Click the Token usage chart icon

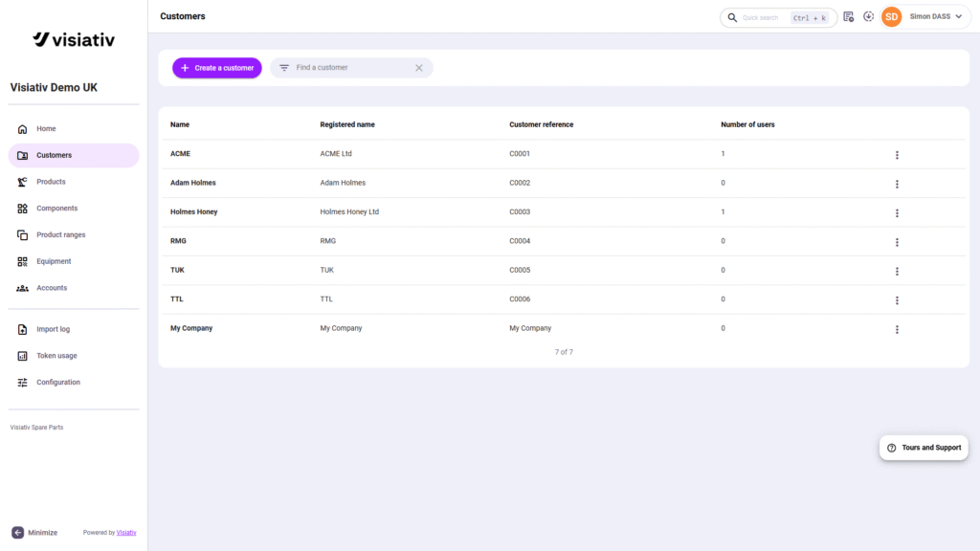tap(23, 356)
